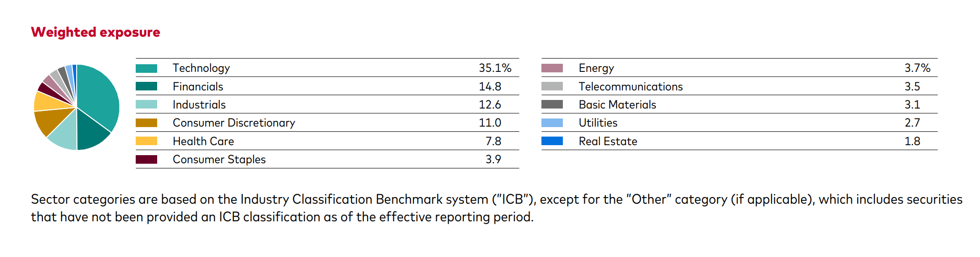Select the Health Care yellow swatch
The image size is (980, 257).
[146, 141]
